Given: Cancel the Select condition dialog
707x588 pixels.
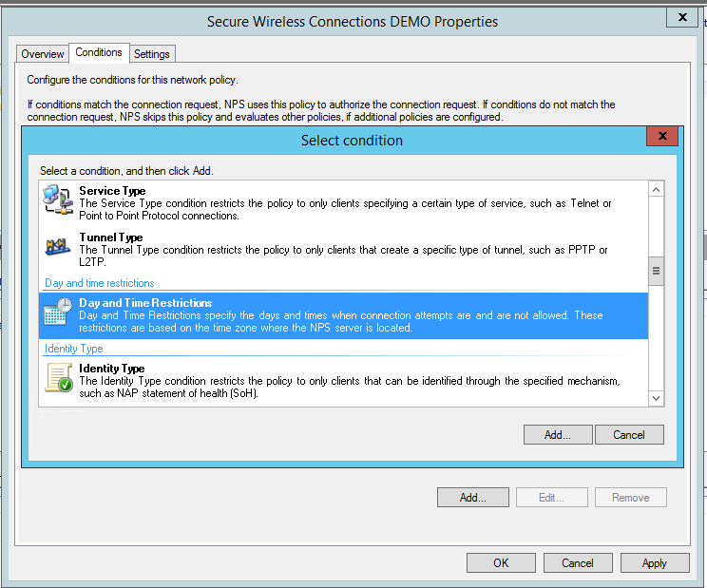Looking at the screenshot, I should pos(628,434).
